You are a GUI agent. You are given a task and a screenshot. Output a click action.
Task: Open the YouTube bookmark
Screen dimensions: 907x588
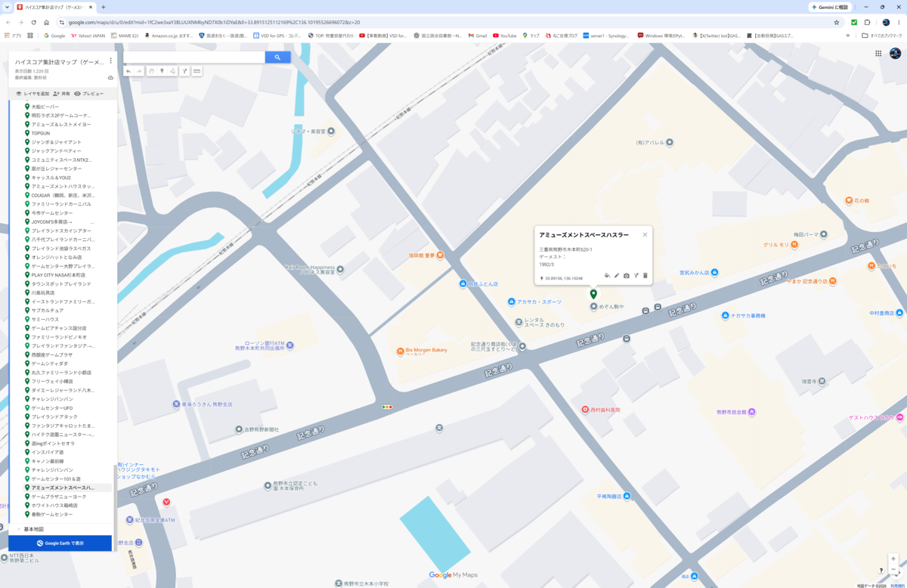click(505, 36)
